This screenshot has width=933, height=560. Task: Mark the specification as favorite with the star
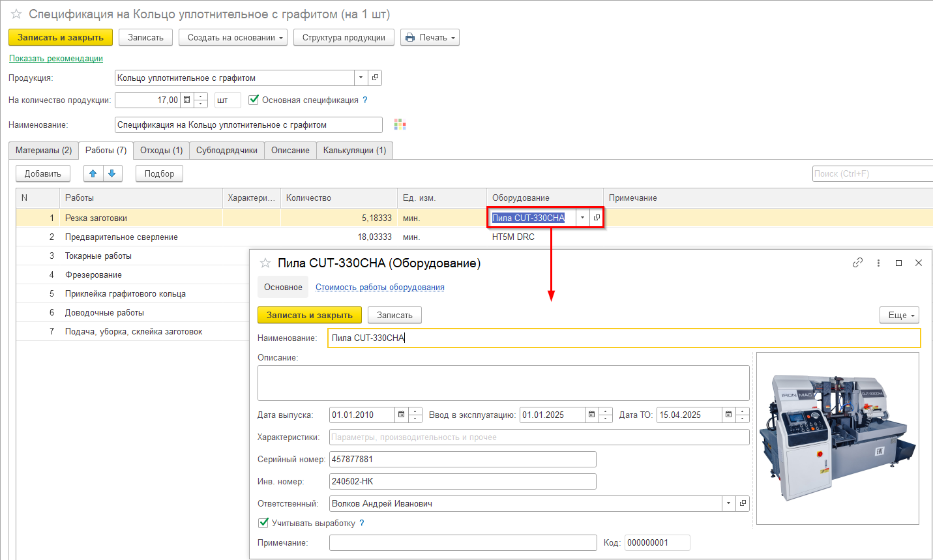pyautogui.click(x=16, y=14)
